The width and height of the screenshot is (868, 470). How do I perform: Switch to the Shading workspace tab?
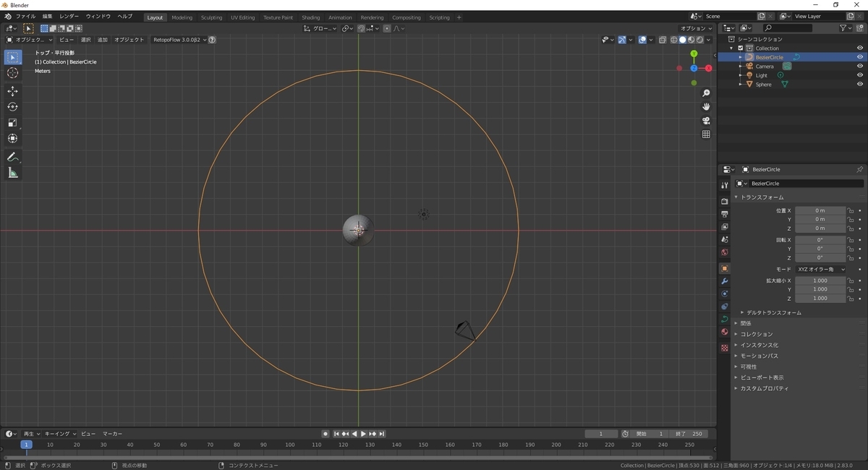pyautogui.click(x=311, y=17)
